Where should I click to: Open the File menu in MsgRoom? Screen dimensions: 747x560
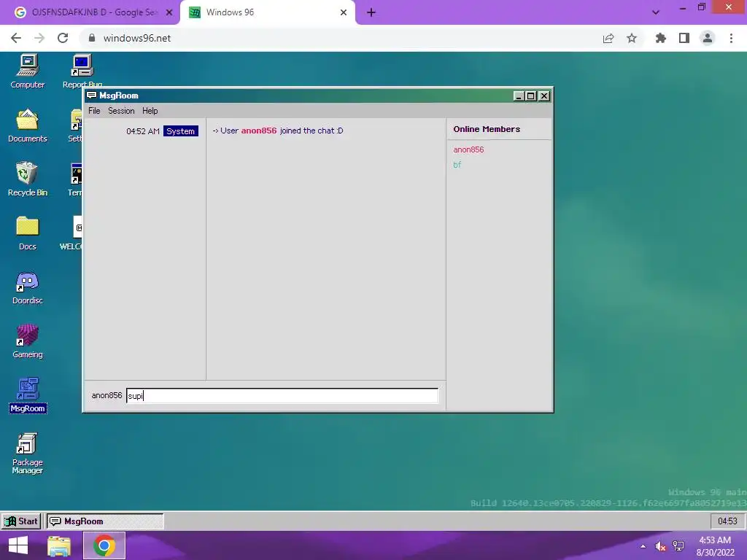[x=94, y=111]
